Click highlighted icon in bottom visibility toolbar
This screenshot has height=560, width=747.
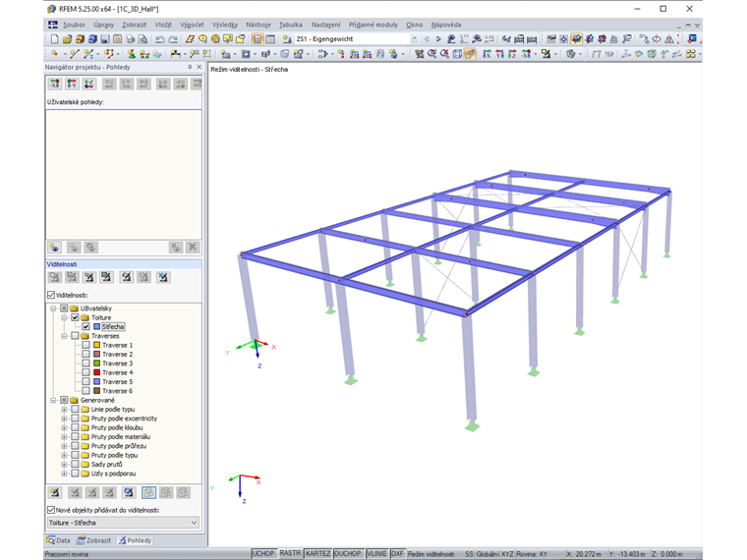pos(148,492)
